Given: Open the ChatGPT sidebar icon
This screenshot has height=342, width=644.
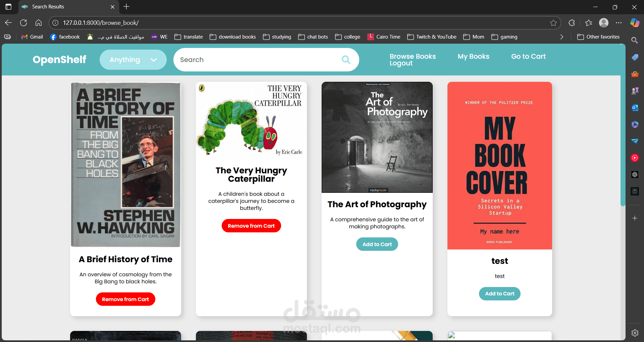Looking at the screenshot, I should pyautogui.click(x=635, y=174).
